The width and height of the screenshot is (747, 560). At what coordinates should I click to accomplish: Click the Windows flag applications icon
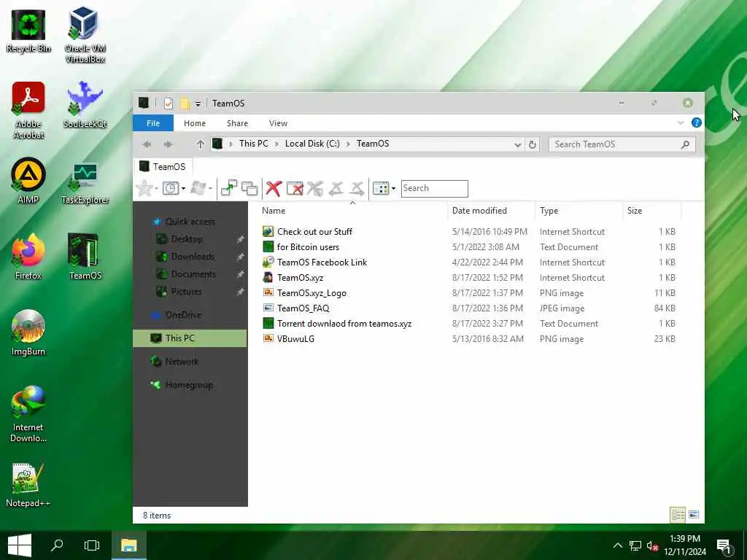pyautogui.click(x=197, y=189)
